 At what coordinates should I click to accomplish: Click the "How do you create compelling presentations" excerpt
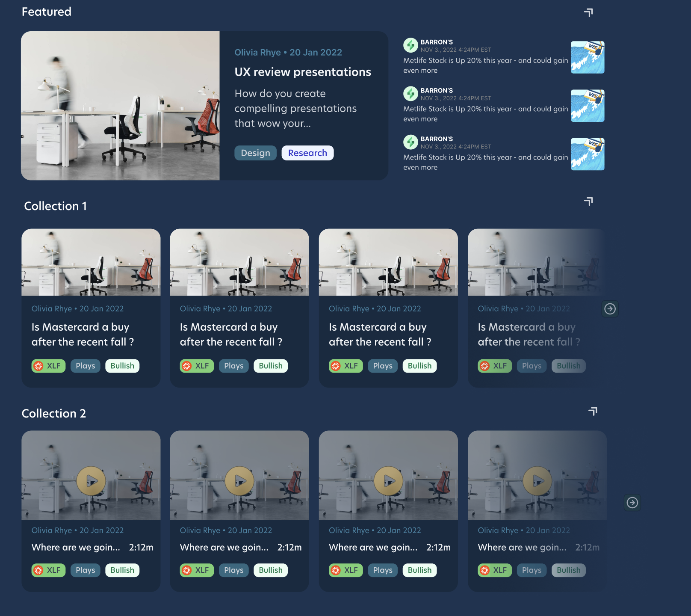click(x=295, y=109)
